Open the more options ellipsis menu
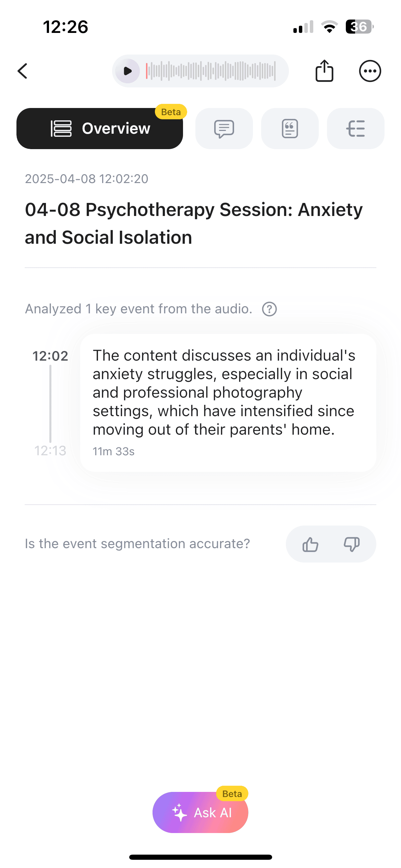Viewport: 401px width, 868px height. (370, 71)
